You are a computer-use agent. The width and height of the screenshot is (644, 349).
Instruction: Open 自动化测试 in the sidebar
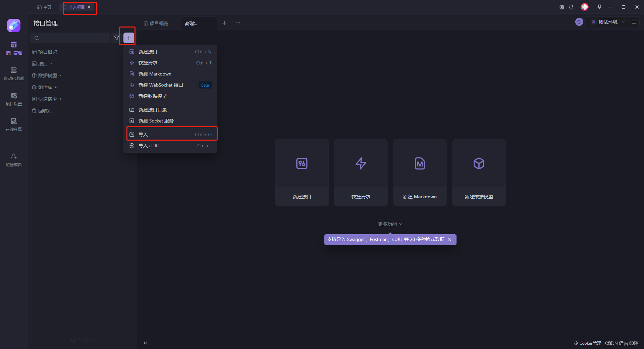point(14,74)
